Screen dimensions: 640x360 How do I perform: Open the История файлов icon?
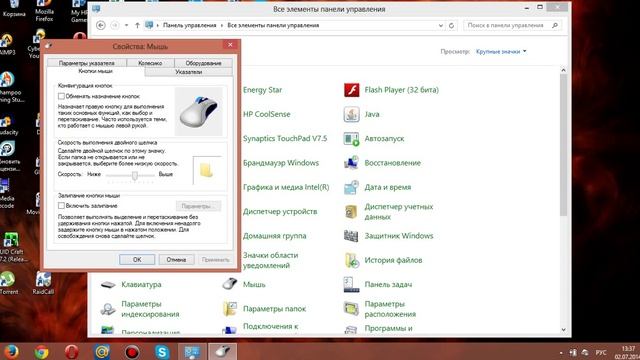pyautogui.click(x=351, y=260)
